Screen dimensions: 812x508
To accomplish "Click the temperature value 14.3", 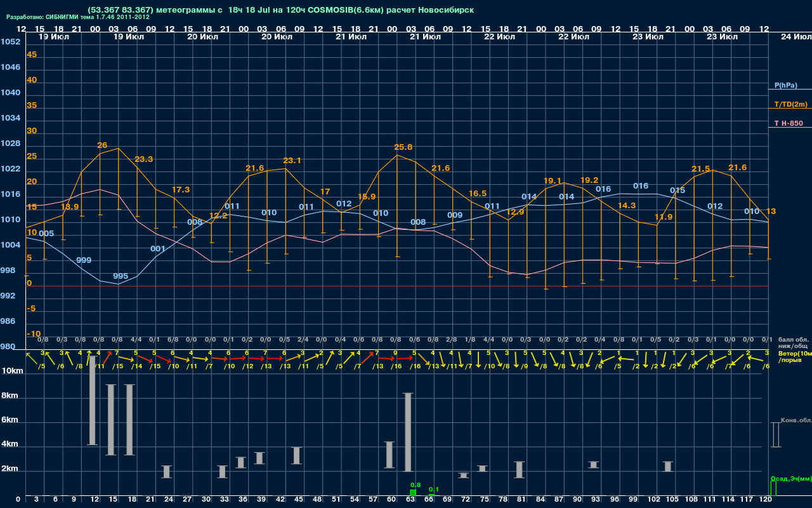I will point(627,205).
